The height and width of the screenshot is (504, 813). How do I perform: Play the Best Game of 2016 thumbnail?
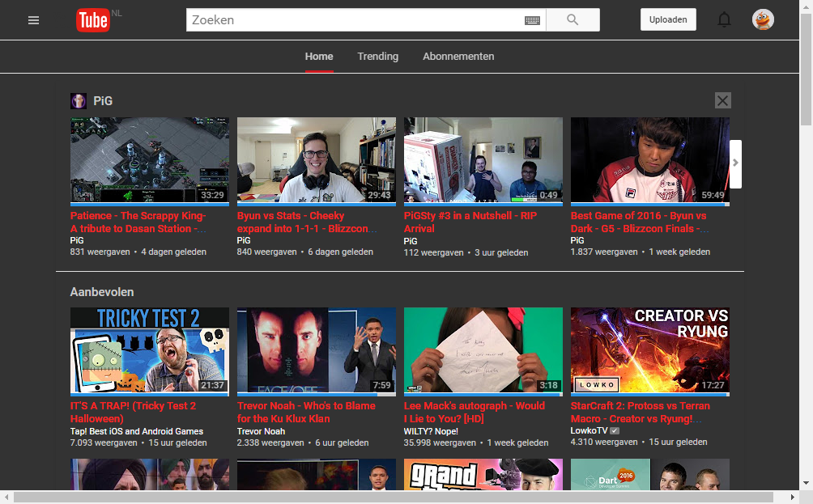650,160
